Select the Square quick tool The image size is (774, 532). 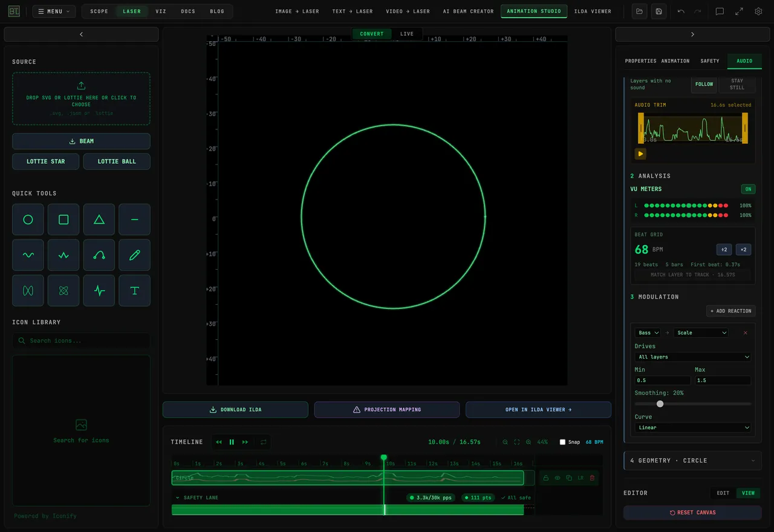[x=63, y=219]
